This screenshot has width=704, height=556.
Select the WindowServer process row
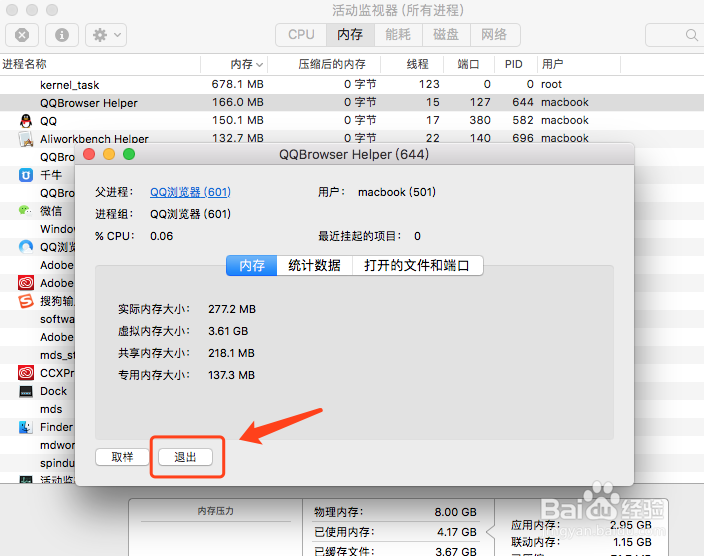point(38,229)
